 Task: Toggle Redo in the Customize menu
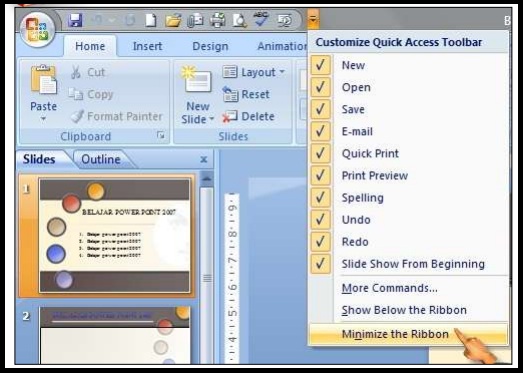409,242
